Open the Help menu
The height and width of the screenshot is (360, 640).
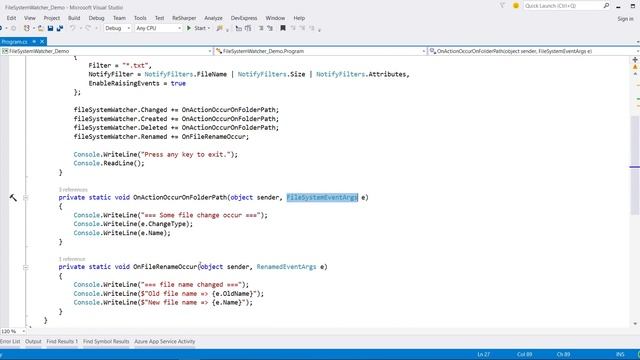299,18
